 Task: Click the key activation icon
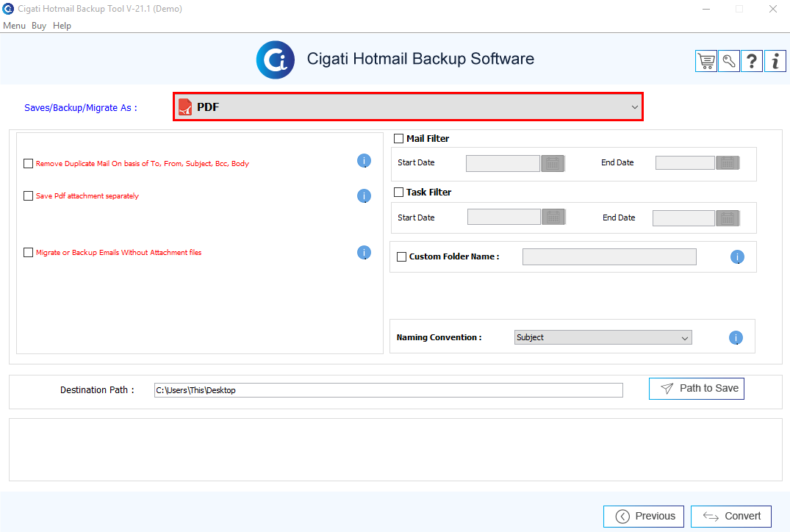[x=729, y=62]
